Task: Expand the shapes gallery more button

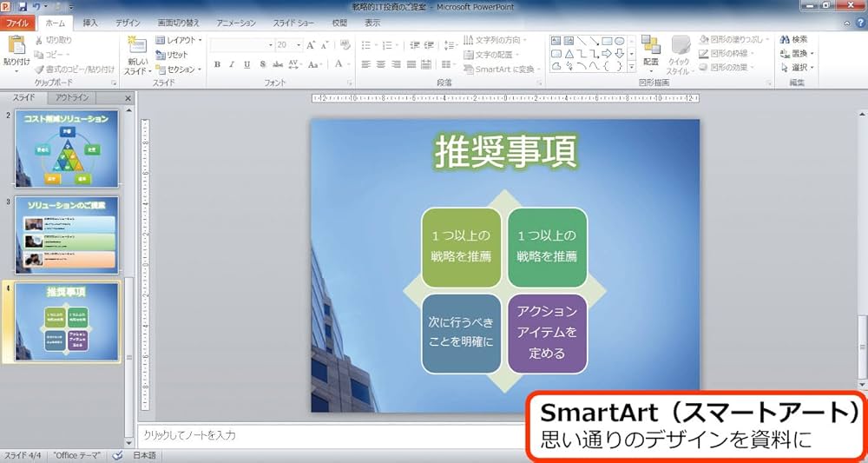Action: [632, 67]
